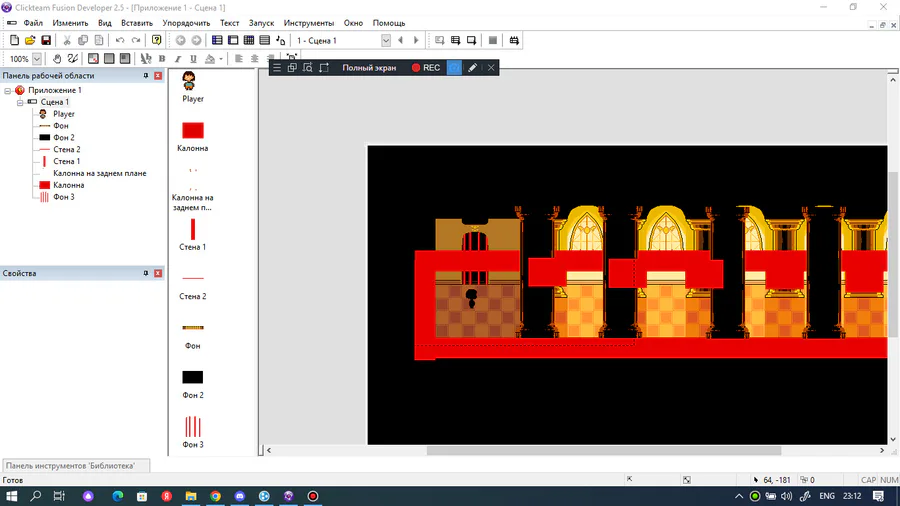The width and height of the screenshot is (900, 506).
Task: Open the recorder bar hamburger menu
Action: [x=277, y=68]
